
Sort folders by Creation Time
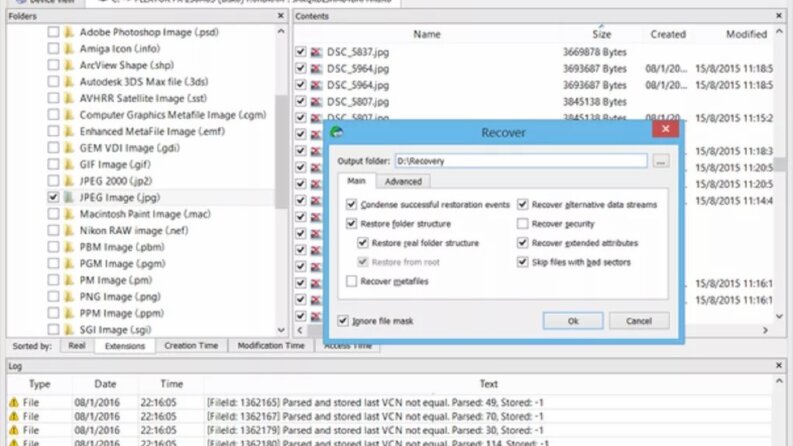pos(191,345)
